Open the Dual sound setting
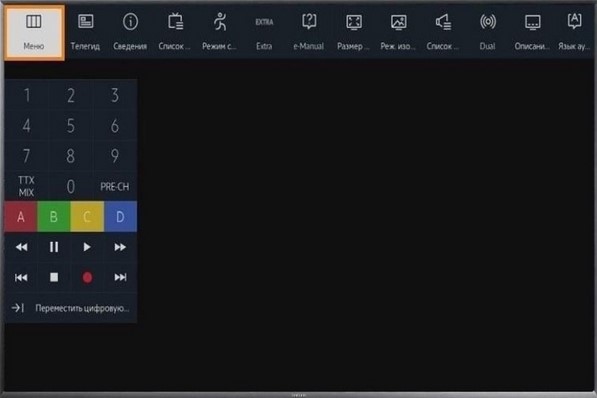Image resolution: width=597 pixels, height=398 pixels. [x=487, y=32]
